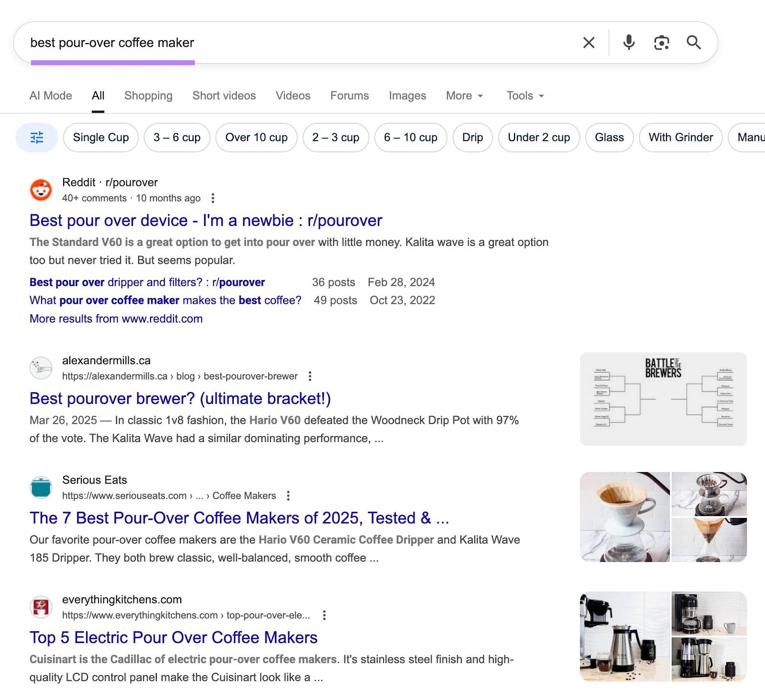Image resolution: width=765 pixels, height=700 pixels.
Task: View the Battle of the Brewers thumbnail
Action: (663, 397)
